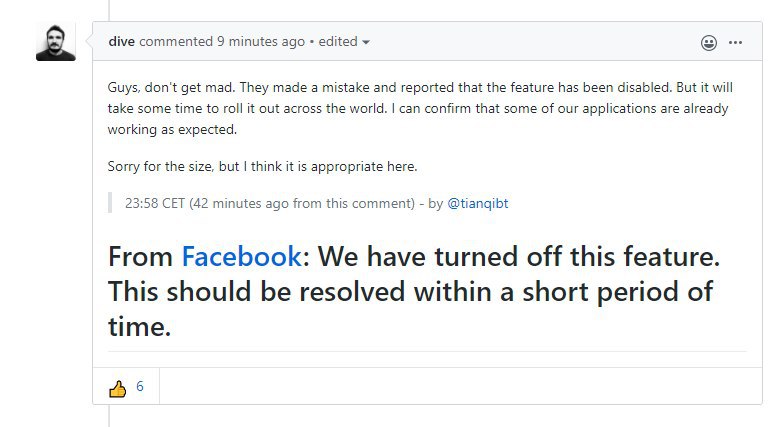Screen dimensions: 774x427
Task: Open the @tianqibt mention link
Action: tap(477, 203)
